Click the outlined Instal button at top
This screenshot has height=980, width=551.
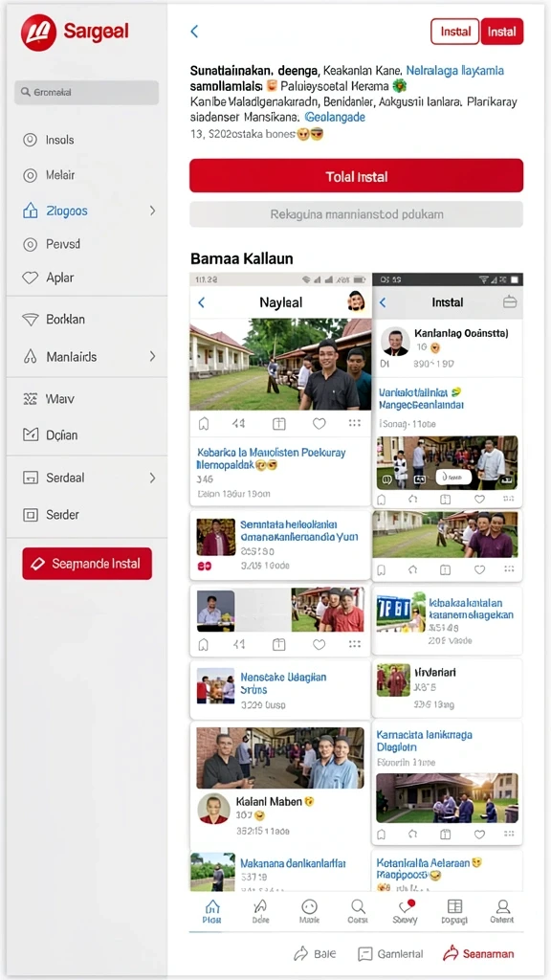coord(454,32)
